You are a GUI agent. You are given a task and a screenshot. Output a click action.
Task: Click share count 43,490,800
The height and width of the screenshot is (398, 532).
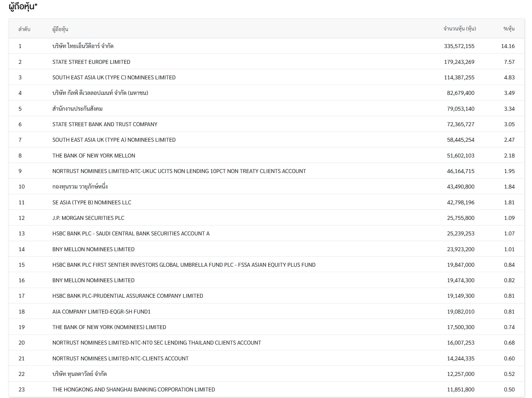(x=461, y=186)
